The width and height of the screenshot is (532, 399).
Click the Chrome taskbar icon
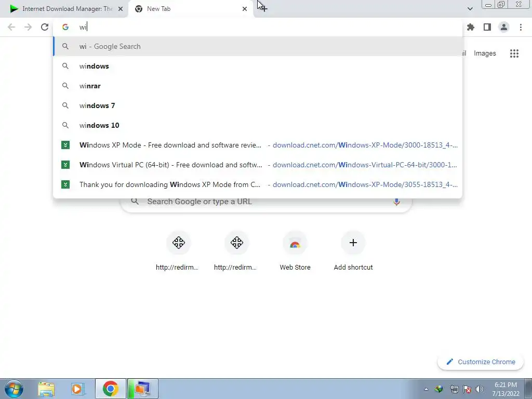point(110,389)
